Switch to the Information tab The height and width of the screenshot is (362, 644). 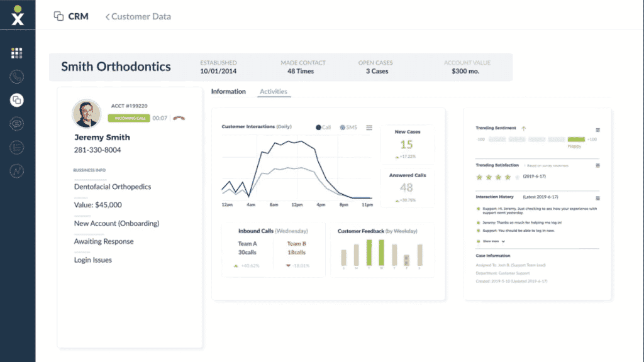click(228, 91)
